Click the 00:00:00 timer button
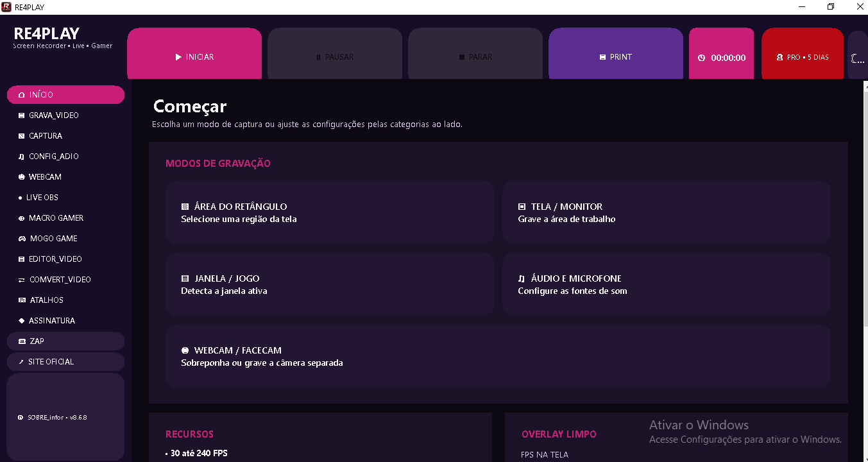 point(722,54)
